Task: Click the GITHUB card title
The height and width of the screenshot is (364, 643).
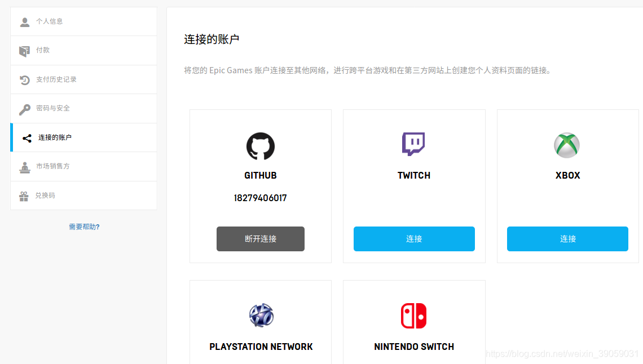Action: pos(261,176)
